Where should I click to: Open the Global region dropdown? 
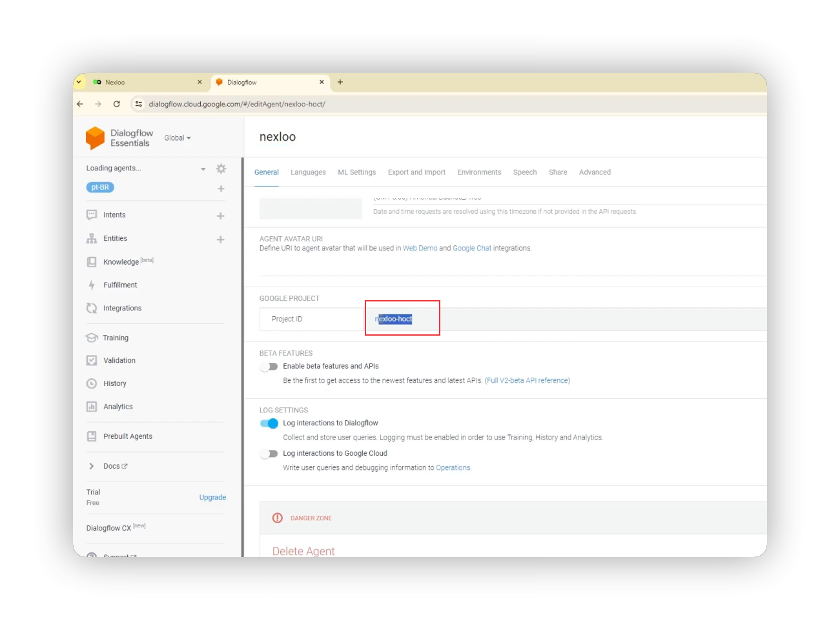point(178,138)
